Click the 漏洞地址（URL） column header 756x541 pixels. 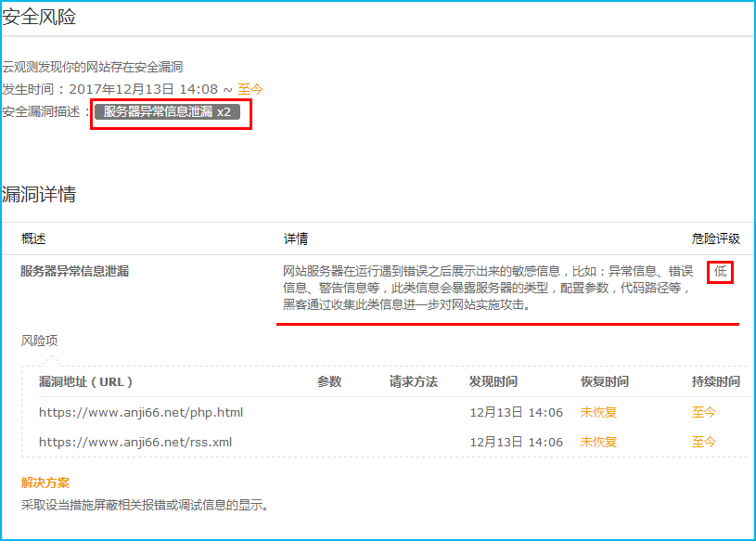pyautogui.click(x=86, y=381)
